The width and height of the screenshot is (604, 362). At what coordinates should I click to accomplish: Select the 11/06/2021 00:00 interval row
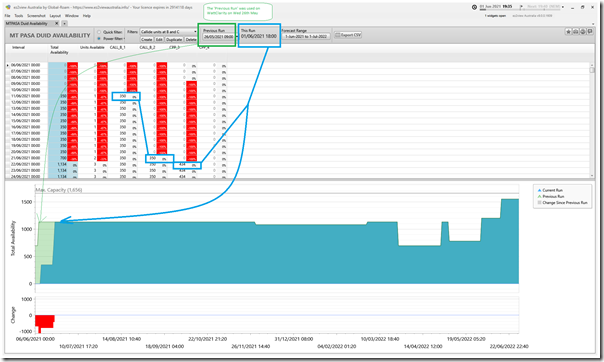coord(25,96)
